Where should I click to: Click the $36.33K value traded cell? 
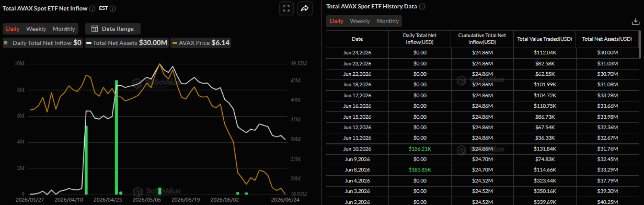point(545,138)
